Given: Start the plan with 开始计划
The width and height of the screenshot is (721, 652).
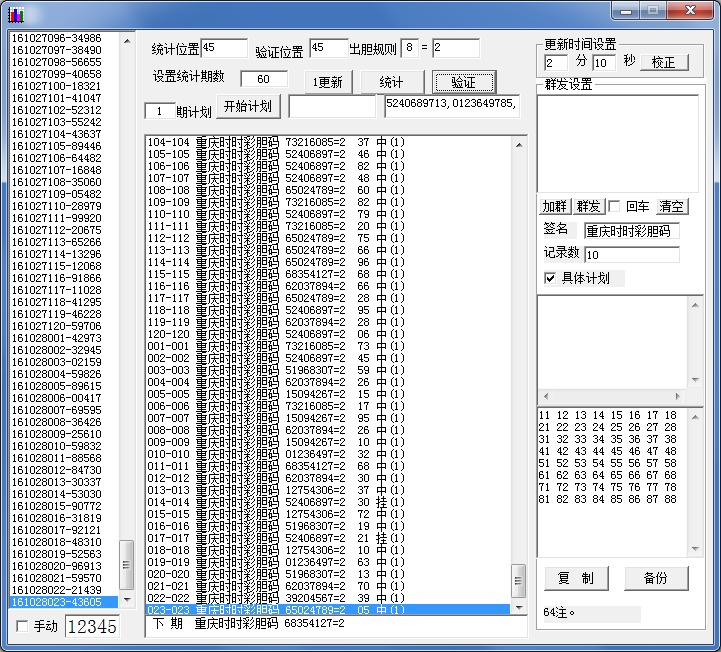Looking at the screenshot, I should (247, 107).
